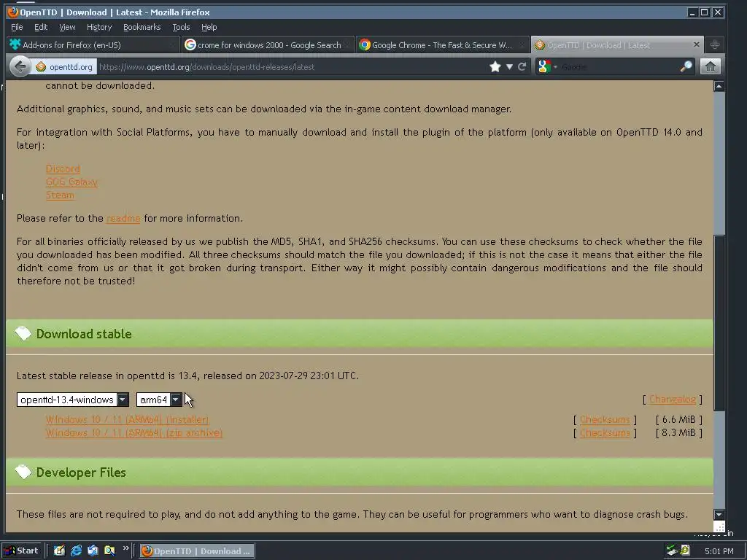Launch the quick launch search folder icon
Viewport: 747px width, 560px height.
point(109,551)
